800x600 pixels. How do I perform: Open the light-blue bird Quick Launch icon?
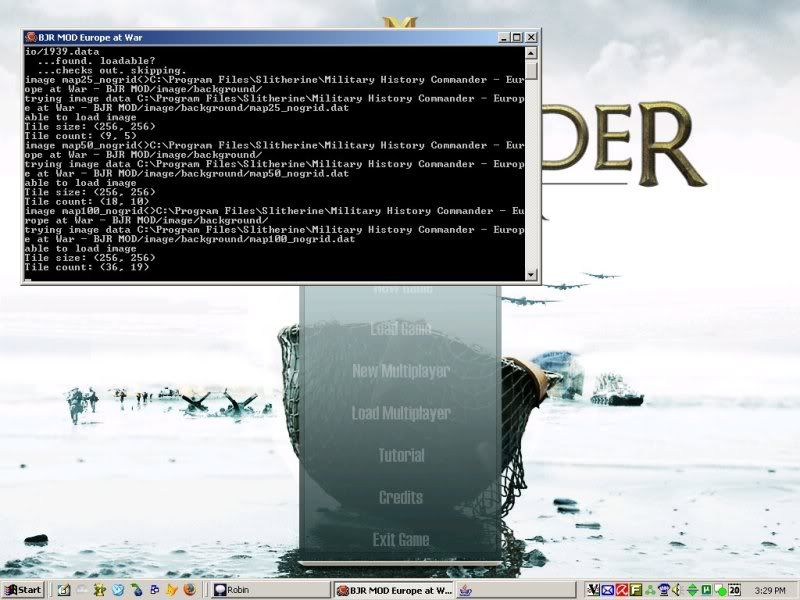(118, 590)
